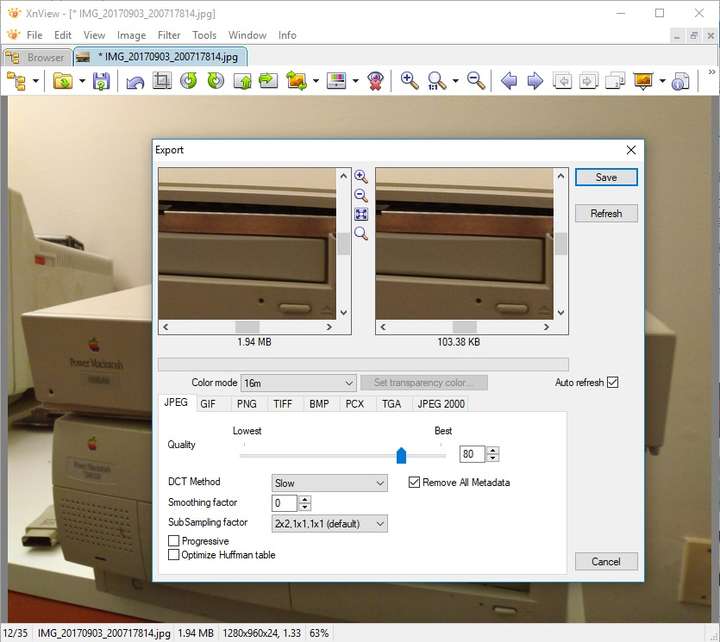Show more toolbar items chevron

point(711,72)
